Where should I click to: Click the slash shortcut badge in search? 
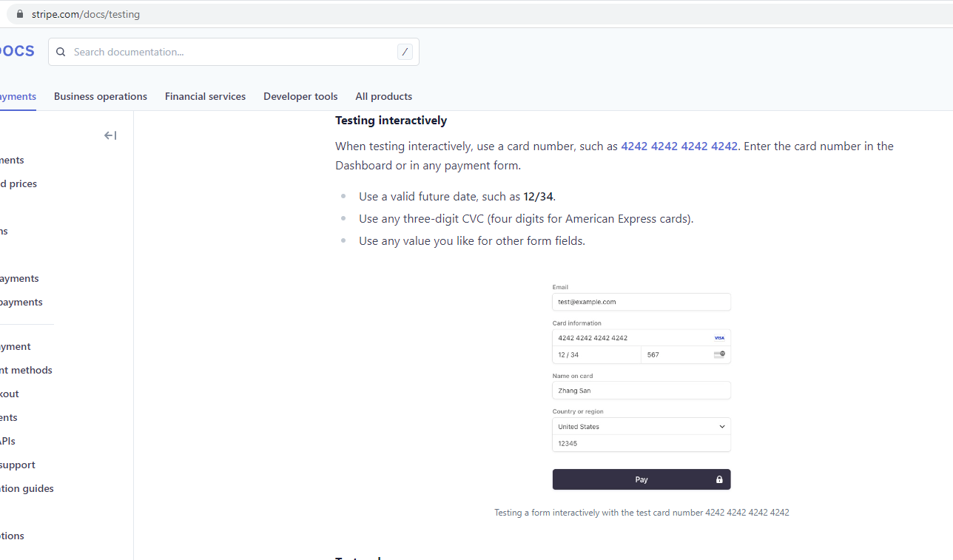click(405, 52)
